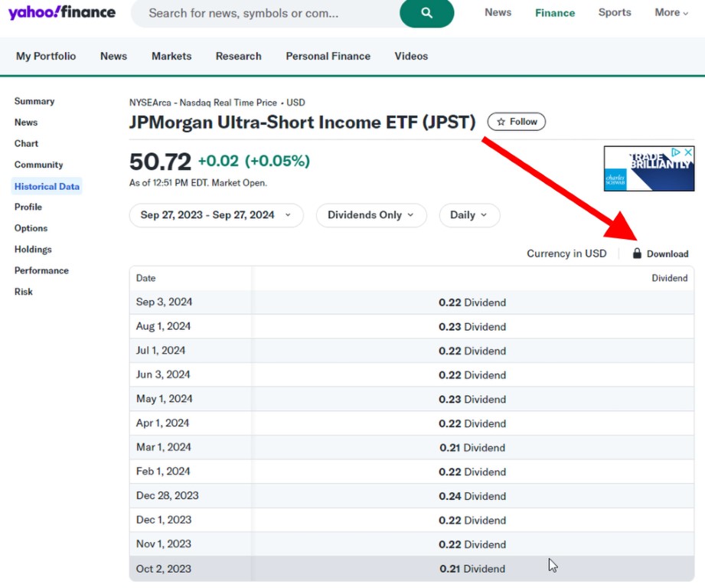Open Sports in the top header

pos(615,12)
